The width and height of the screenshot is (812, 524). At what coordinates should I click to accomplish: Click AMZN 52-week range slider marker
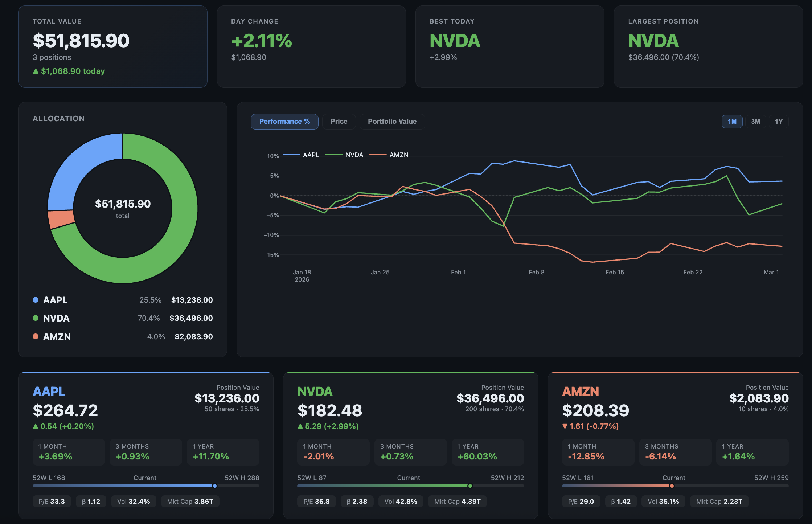672,486
